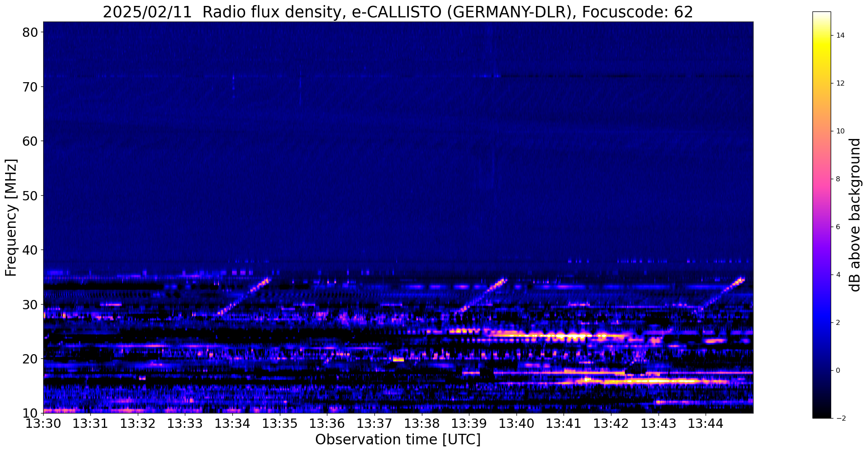Click the 13:36 time tick label
868x452 pixels.
click(327, 423)
